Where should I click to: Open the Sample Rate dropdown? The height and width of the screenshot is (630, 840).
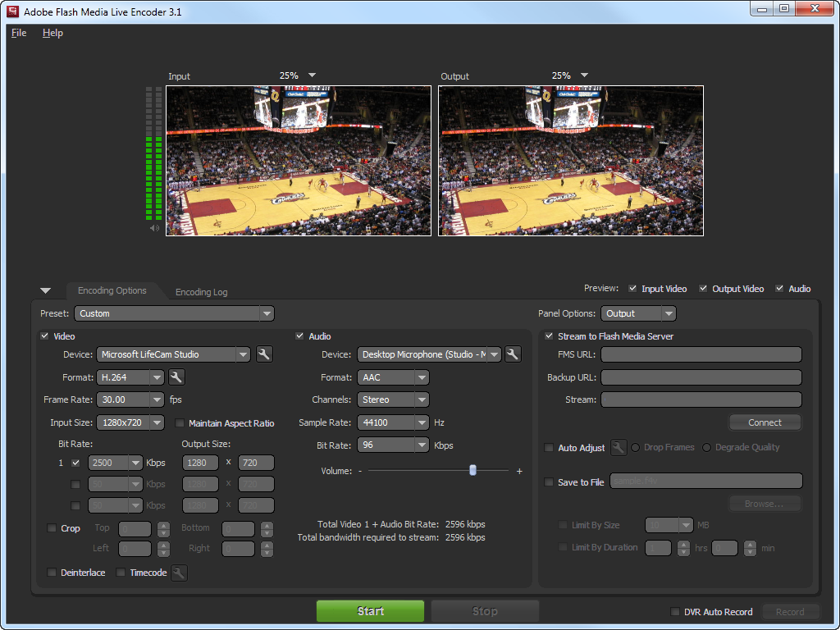click(x=393, y=422)
